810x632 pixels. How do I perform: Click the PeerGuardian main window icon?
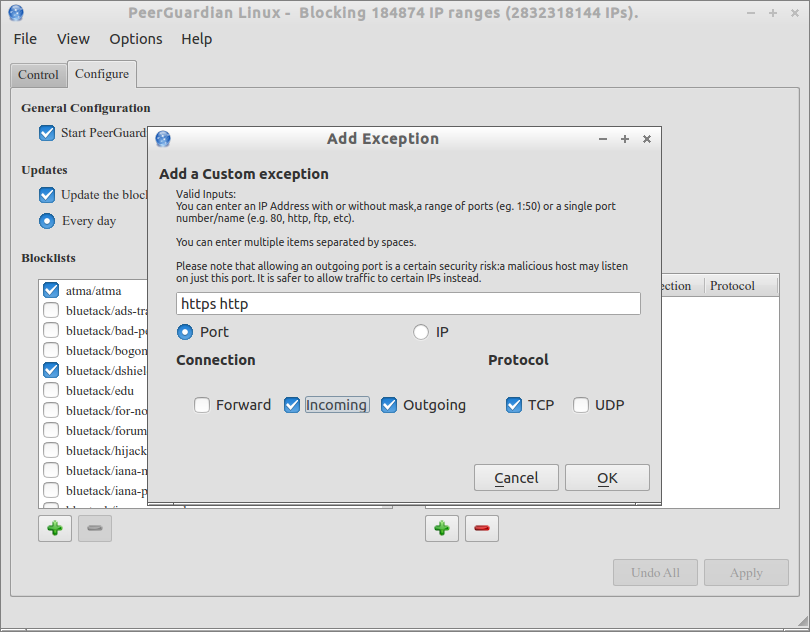(x=16, y=12)
